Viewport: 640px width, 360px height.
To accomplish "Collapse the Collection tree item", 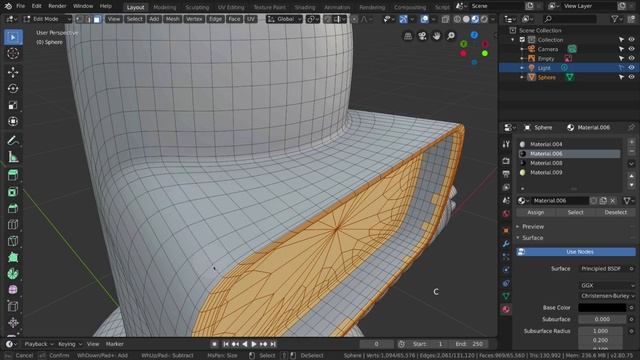I will [513, 40].
